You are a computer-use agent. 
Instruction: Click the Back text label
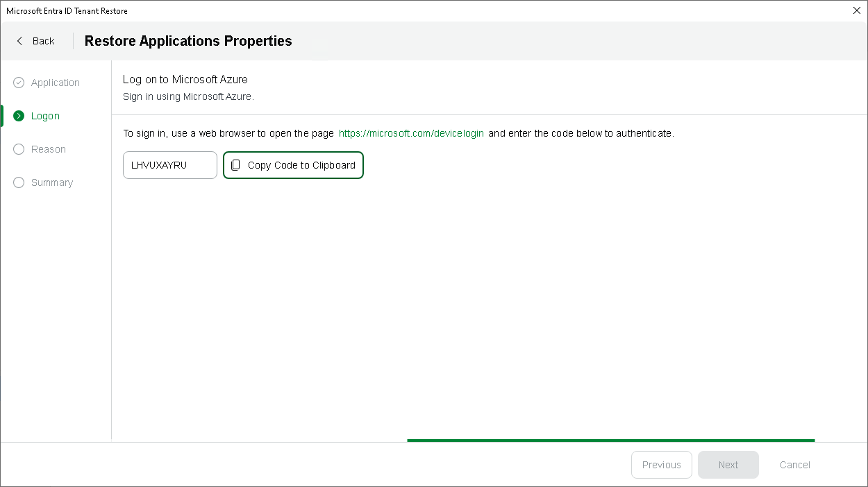click(43, 41)
